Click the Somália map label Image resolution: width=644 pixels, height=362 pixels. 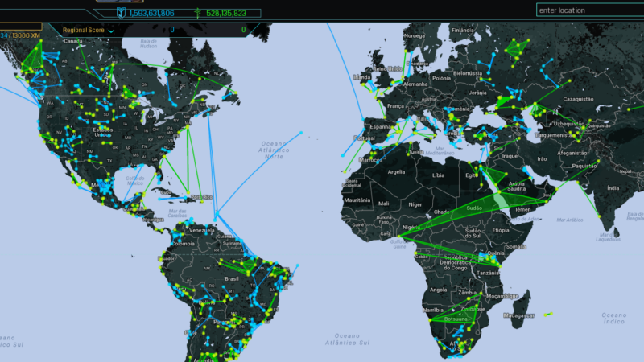click(516, 247)
